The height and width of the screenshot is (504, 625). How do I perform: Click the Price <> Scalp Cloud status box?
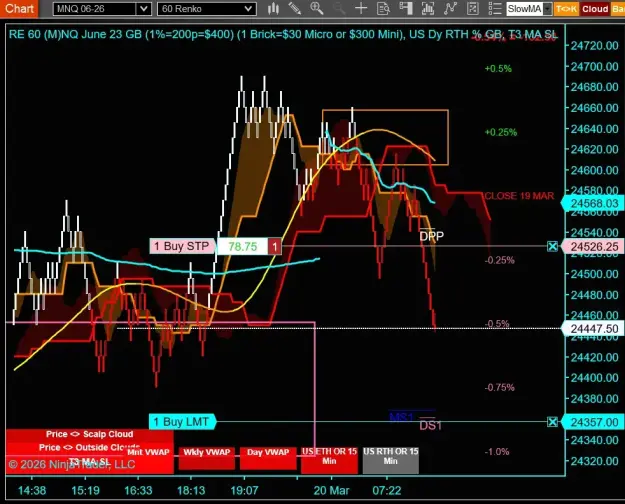coord(89,434)
